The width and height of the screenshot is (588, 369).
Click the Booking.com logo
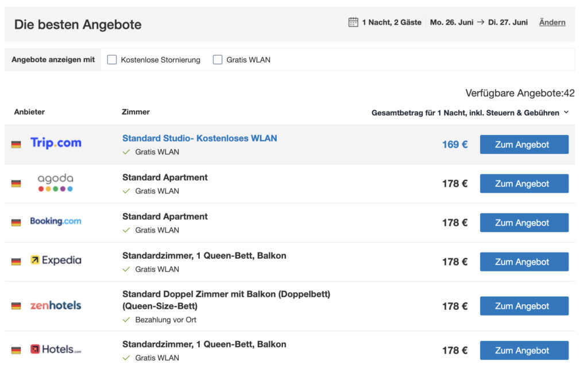(x=56, y=221)
